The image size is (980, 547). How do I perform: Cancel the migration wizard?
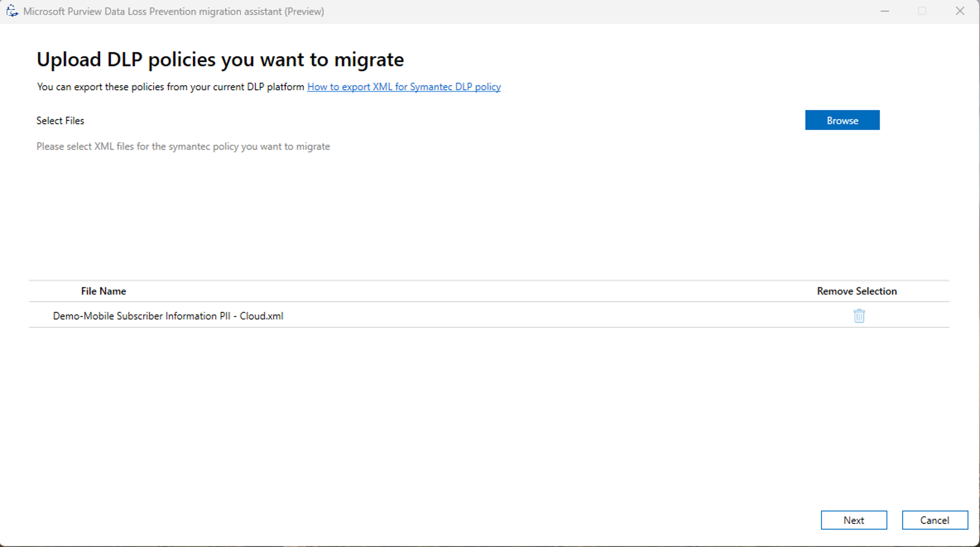[x=934, y=520]
